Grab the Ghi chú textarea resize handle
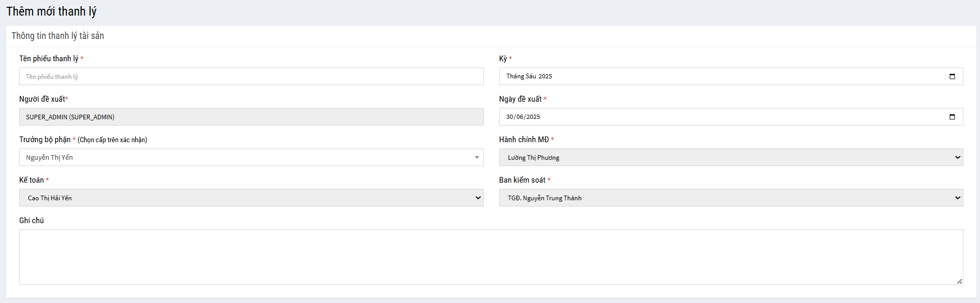This screenshot has width=980, height=303. click(x=959, y=281)
